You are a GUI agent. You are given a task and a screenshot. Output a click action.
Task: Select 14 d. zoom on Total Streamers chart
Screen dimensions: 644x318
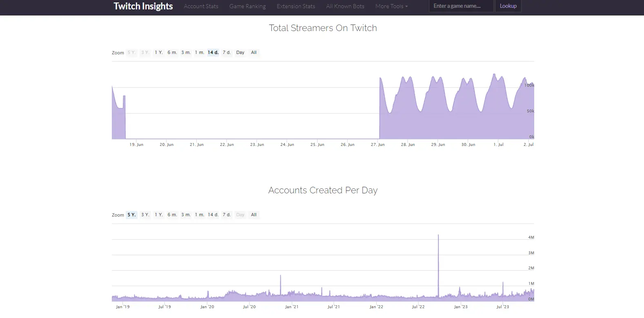coord(213,52)
